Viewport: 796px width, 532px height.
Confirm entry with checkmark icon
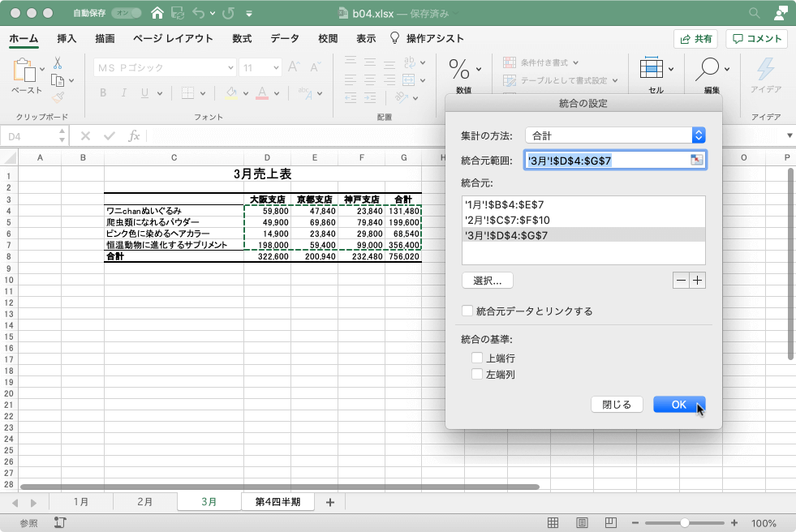[110, 136]
